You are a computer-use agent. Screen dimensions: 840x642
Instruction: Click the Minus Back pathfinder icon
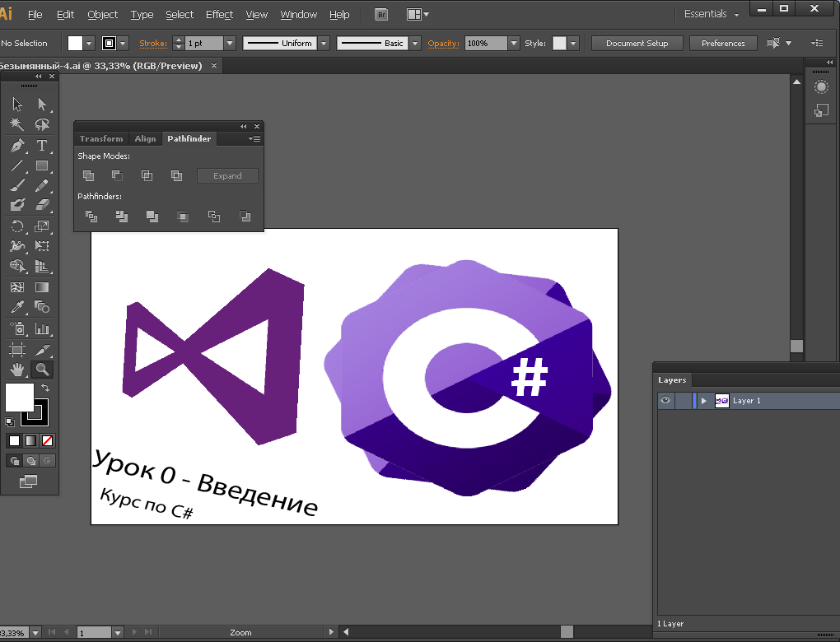coord(245,216)
